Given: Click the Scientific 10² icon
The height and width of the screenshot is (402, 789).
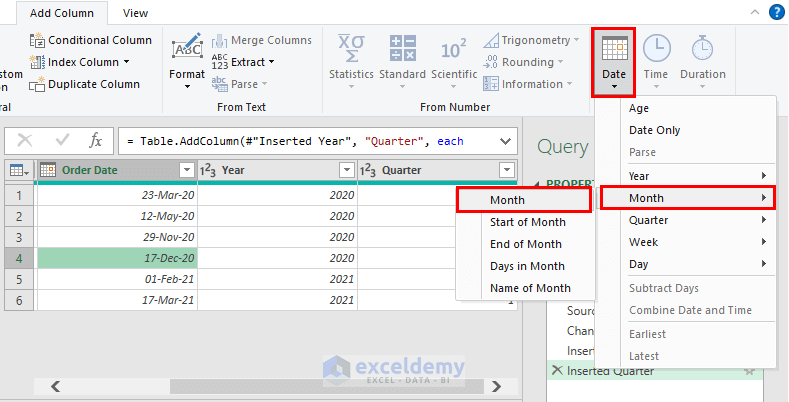Looking at the screenshot, I should [x=454, y=51].
